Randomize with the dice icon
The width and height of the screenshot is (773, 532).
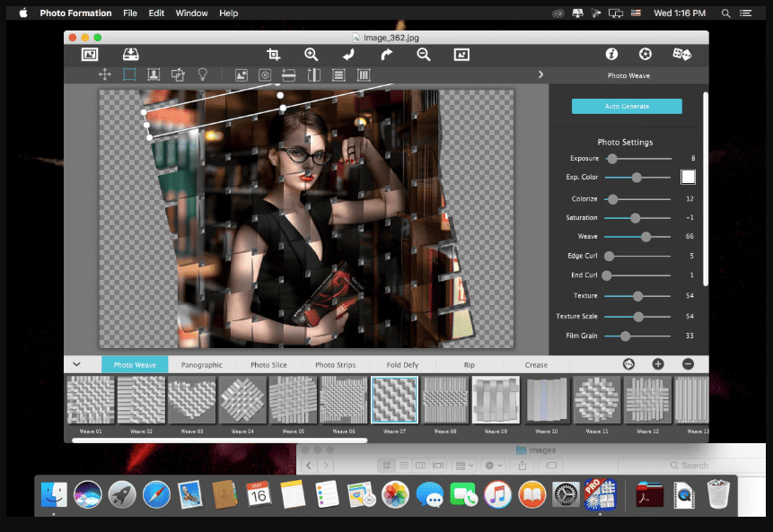pos(682,54)
